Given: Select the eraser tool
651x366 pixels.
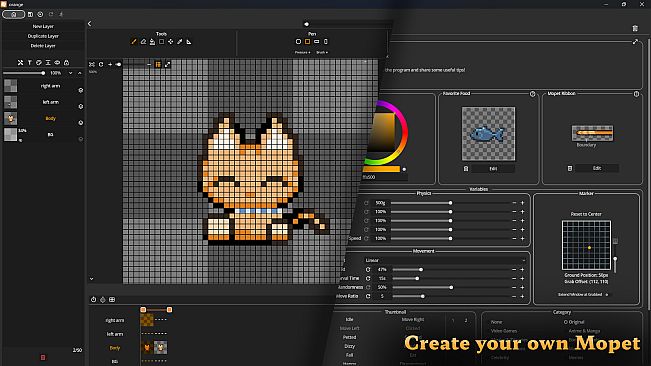Looking at the screenshot, I should coord(143,42).
